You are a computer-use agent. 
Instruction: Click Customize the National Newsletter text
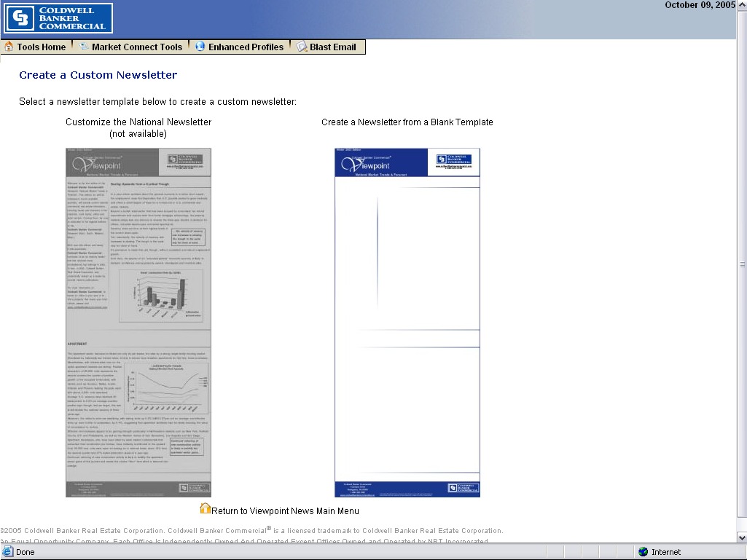click(x=138, y=122)
